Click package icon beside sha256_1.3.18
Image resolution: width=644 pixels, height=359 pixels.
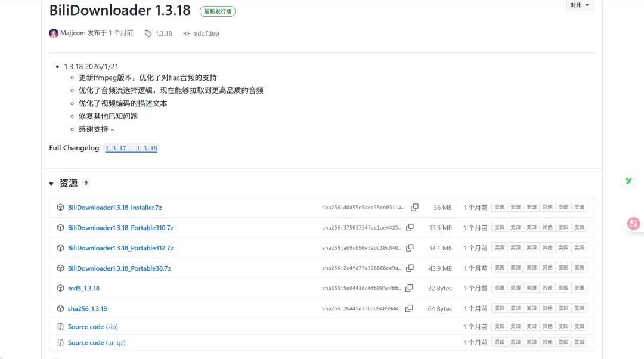(60, 308)
